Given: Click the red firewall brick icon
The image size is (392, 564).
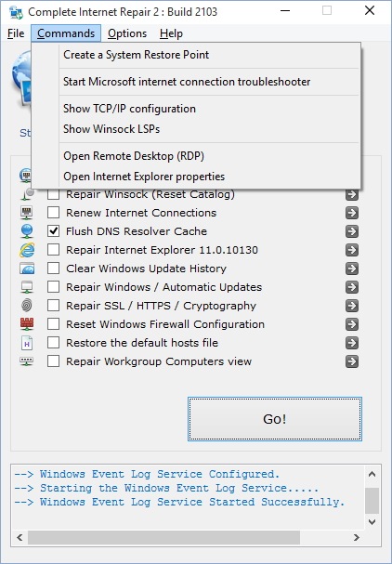Looking at the screenshot, I should [x=27, y=324].
